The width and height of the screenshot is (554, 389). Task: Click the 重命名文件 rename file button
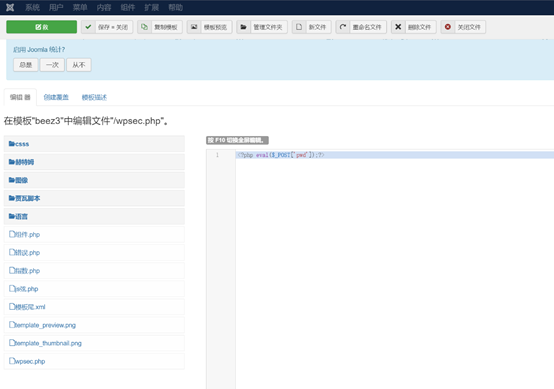361,27
